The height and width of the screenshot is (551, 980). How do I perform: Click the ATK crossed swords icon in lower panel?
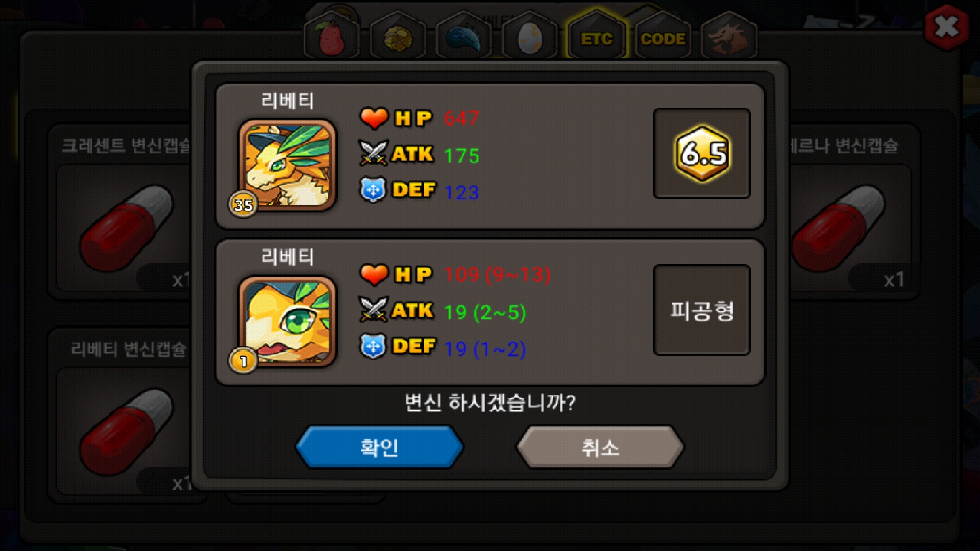(374, 310)
